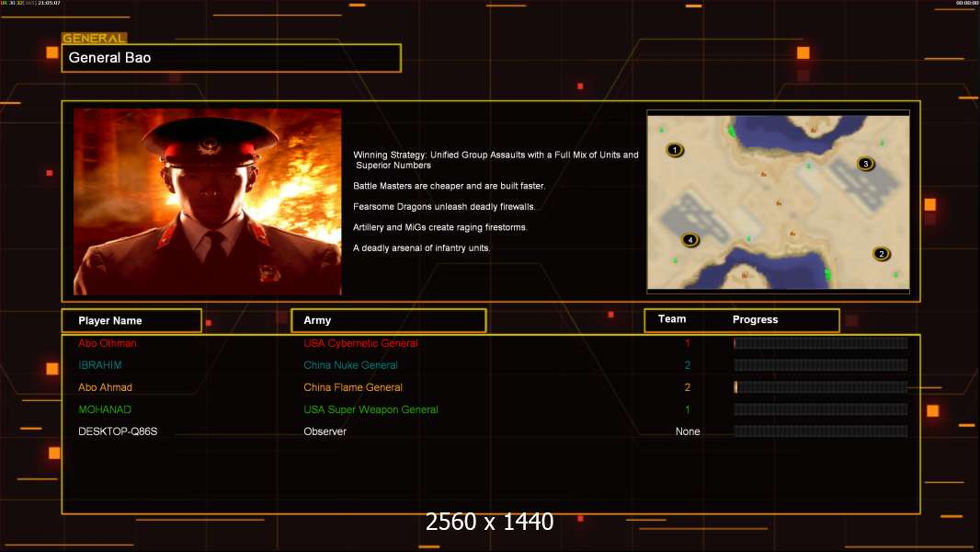Click the Battle Masters are cheaper line
Screen dimensions: 980x552
pyautogui.click(x=450, y=186)
